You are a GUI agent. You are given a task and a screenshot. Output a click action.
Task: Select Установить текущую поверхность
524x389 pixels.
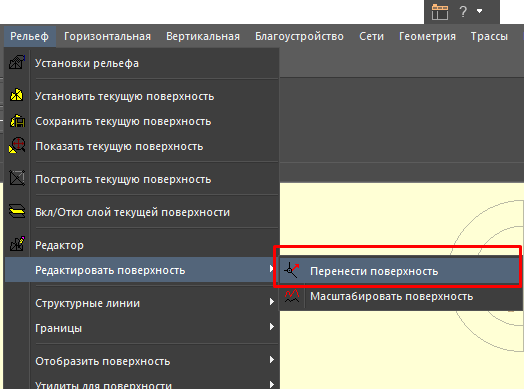(x=142, y=96)
